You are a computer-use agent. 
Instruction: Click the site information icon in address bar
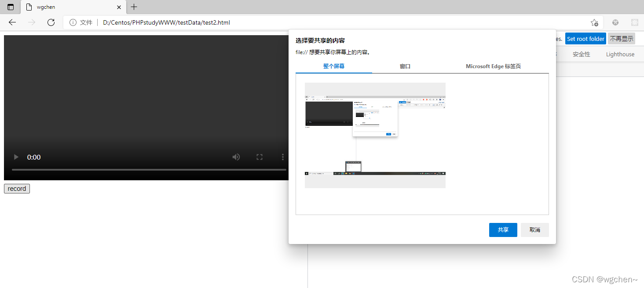coord(73,22)
